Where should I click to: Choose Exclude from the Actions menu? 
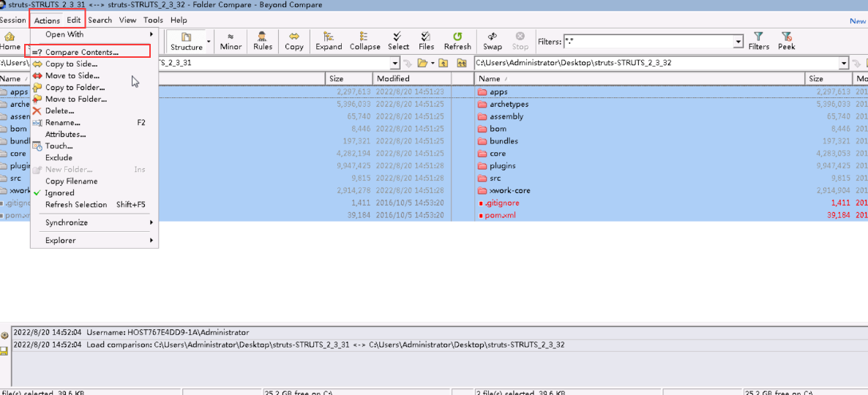click(x=94, y=158)
